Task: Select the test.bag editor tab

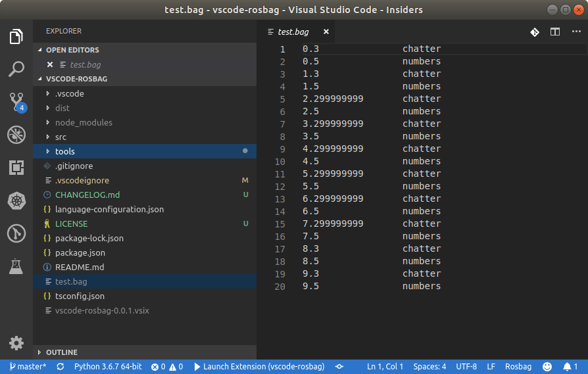Action: [x=296, y=32]
